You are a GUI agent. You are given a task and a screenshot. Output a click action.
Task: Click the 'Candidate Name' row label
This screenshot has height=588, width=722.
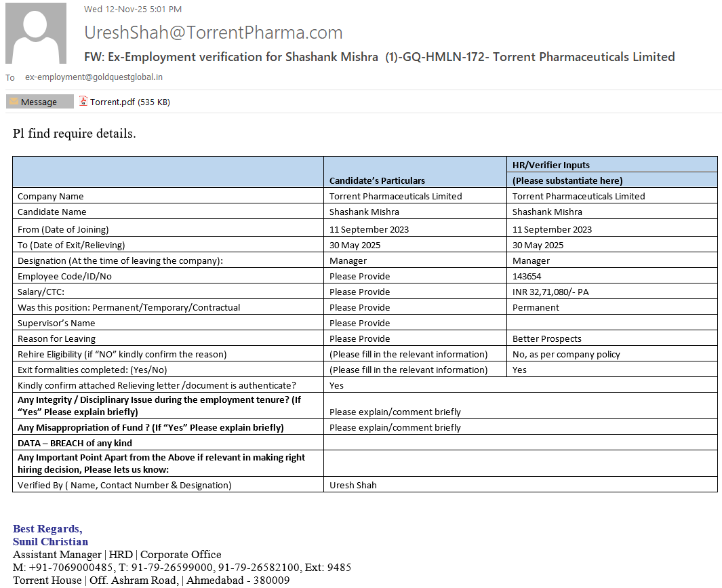click(x=52, y=212)
